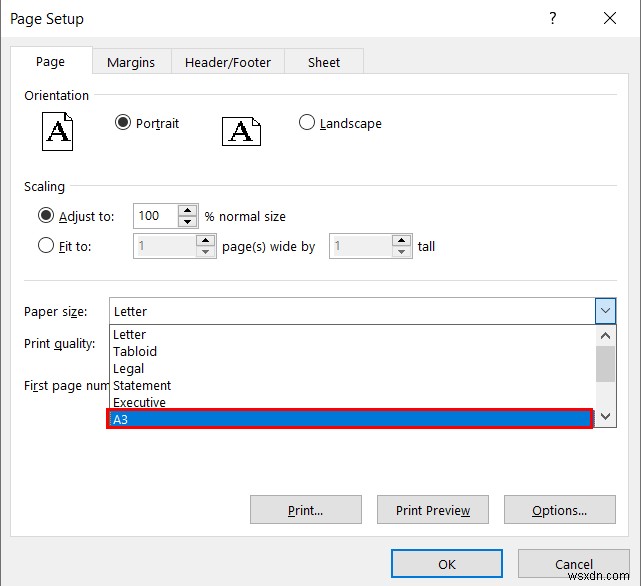Increase the Adjust to percentage value
Viewport: 641px width, 586px height.
tap(188, 211)
